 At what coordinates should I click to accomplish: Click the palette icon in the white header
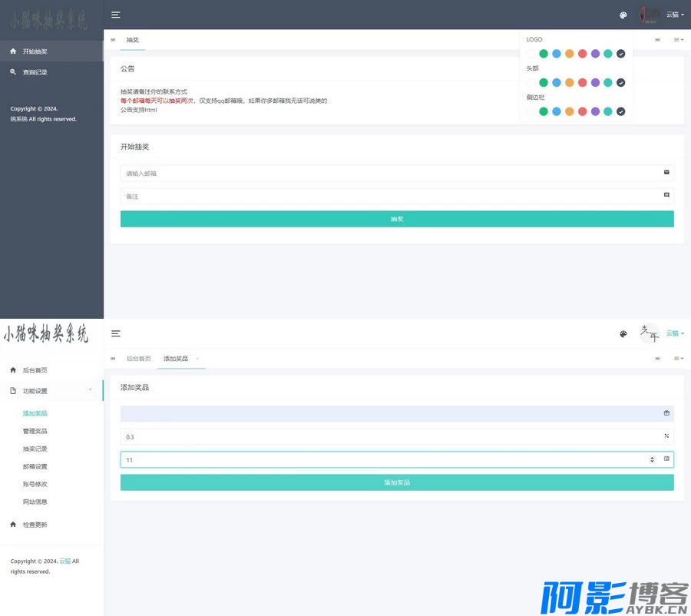click(623, 334)
